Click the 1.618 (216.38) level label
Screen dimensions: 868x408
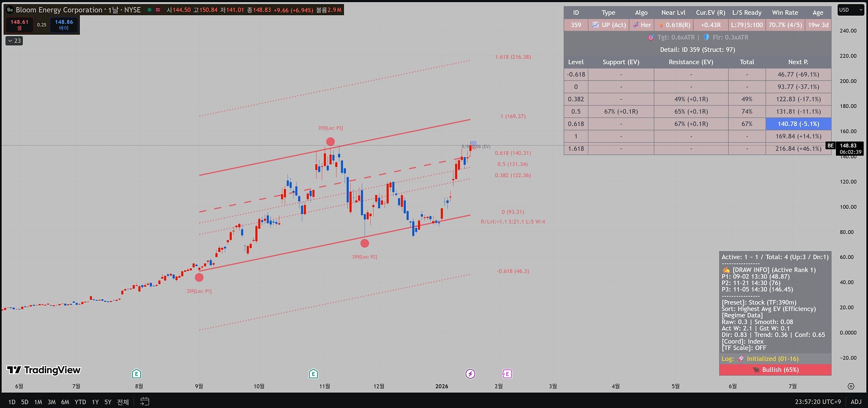pos(513,57)
